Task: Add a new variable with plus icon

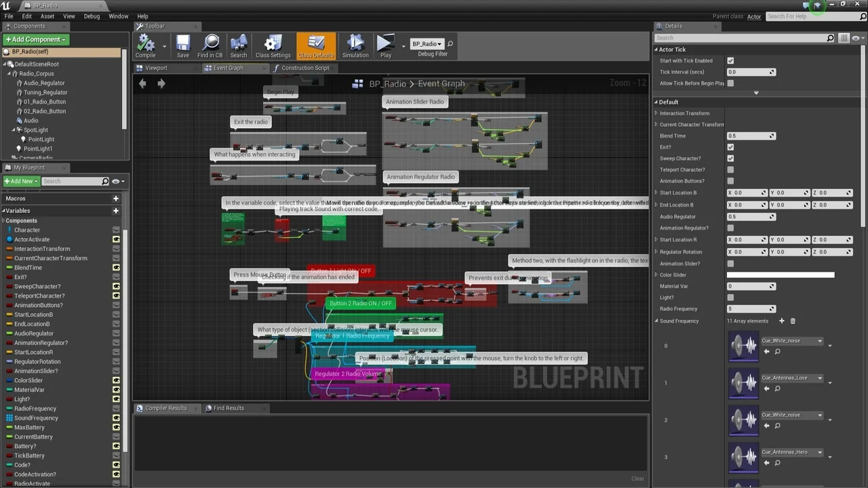Action: (116, 211)
